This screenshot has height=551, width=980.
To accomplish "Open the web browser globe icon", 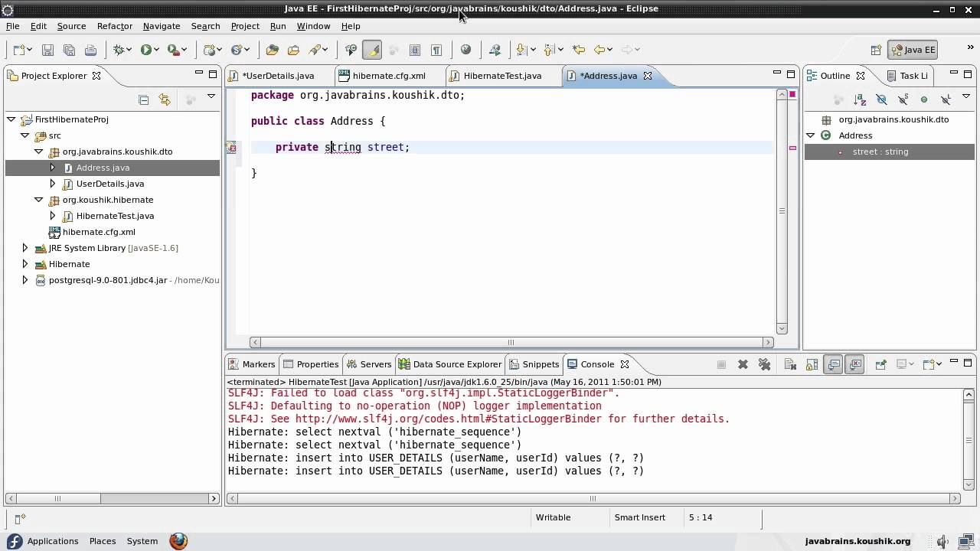I will [x=466, y=50].
